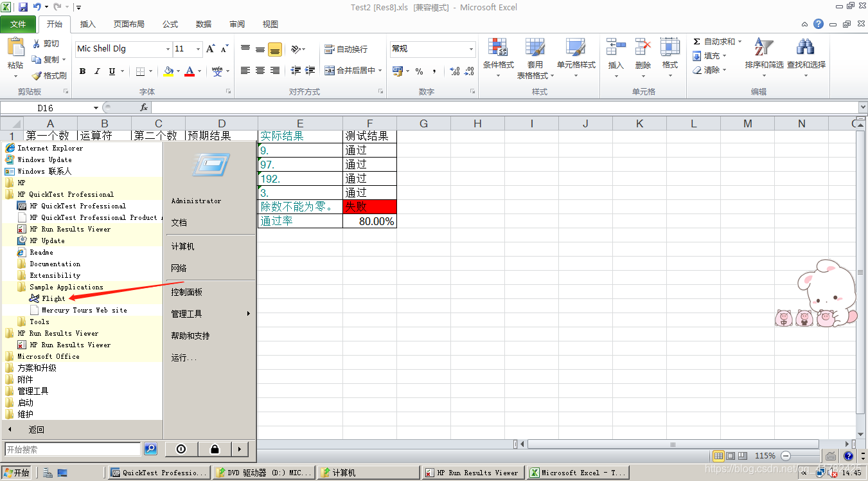This screenshot has height=481, width=868.
Task: Open Mercury Tours Web site entry
Action: (x=79, y=310)
